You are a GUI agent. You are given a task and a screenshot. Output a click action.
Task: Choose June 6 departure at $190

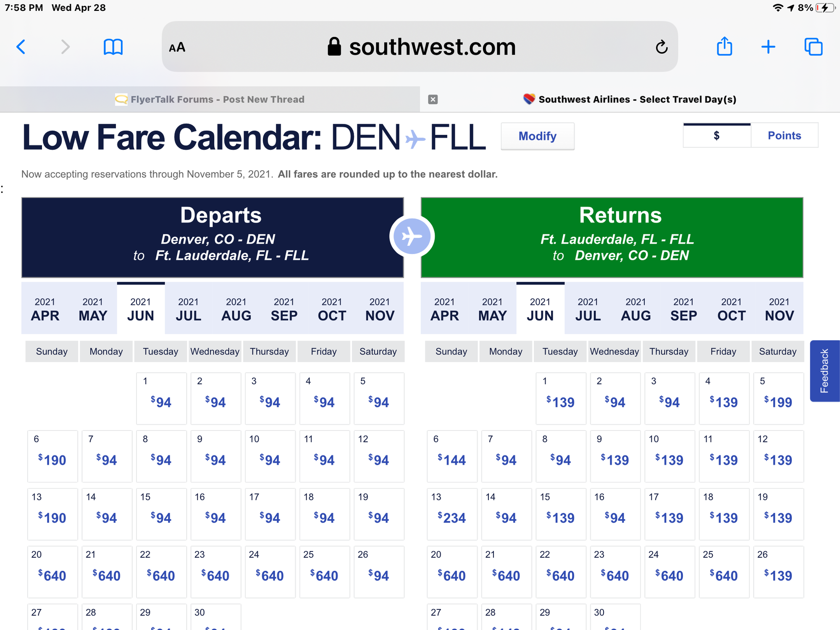click(52, 456)
